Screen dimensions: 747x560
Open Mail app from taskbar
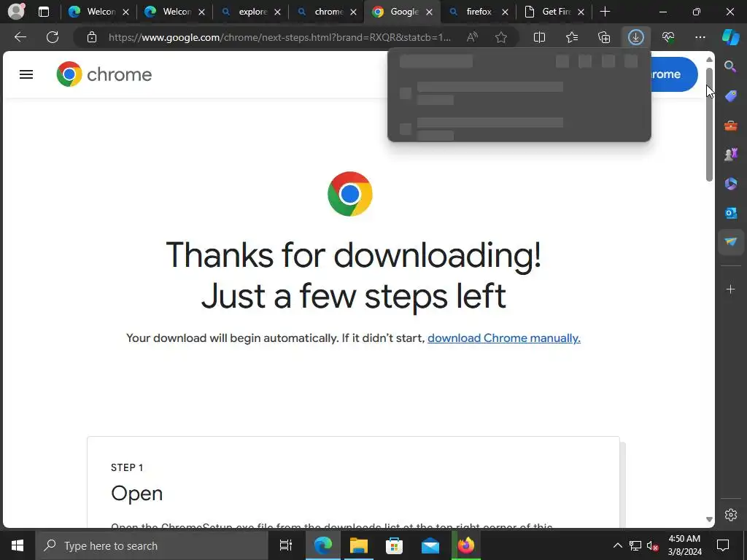[x=430, y=545]
